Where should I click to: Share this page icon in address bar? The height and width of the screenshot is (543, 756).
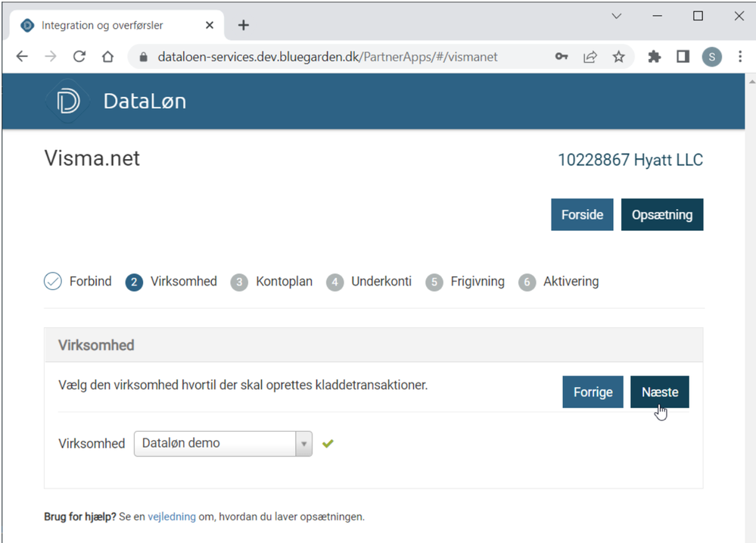pyautogui.click(x=590, y=57)
